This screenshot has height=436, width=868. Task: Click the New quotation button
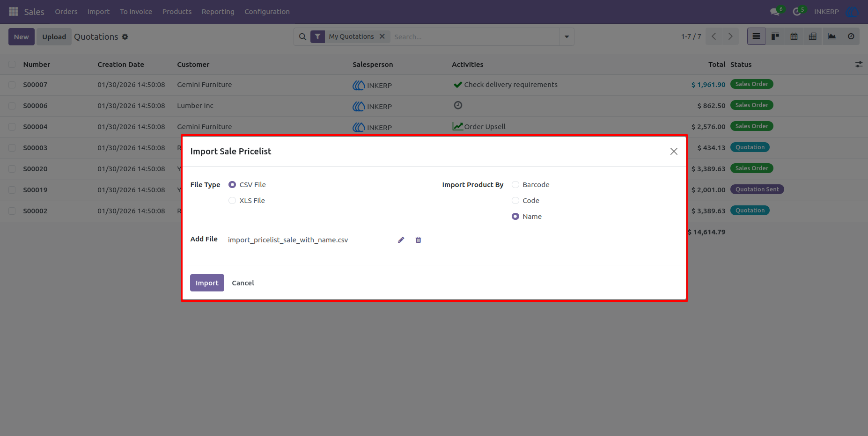22,36
